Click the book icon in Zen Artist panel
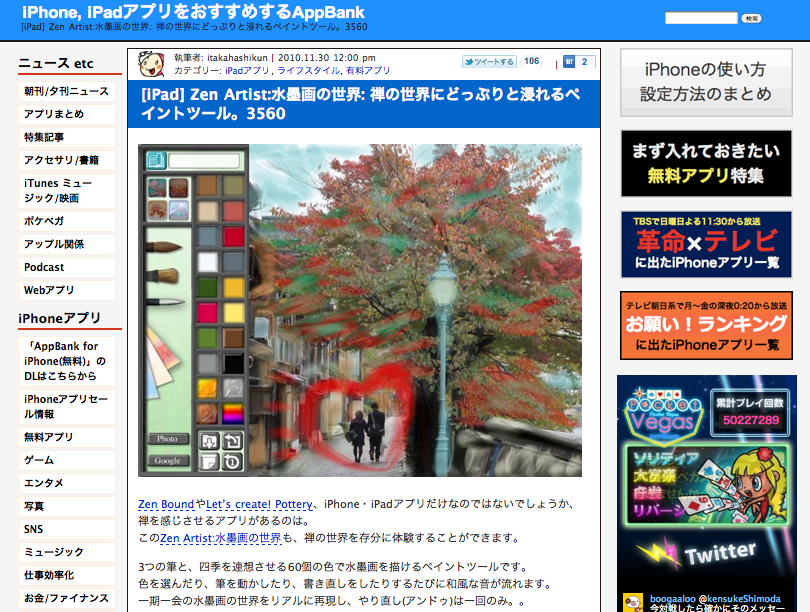810x612 pixels. point(155,161)
